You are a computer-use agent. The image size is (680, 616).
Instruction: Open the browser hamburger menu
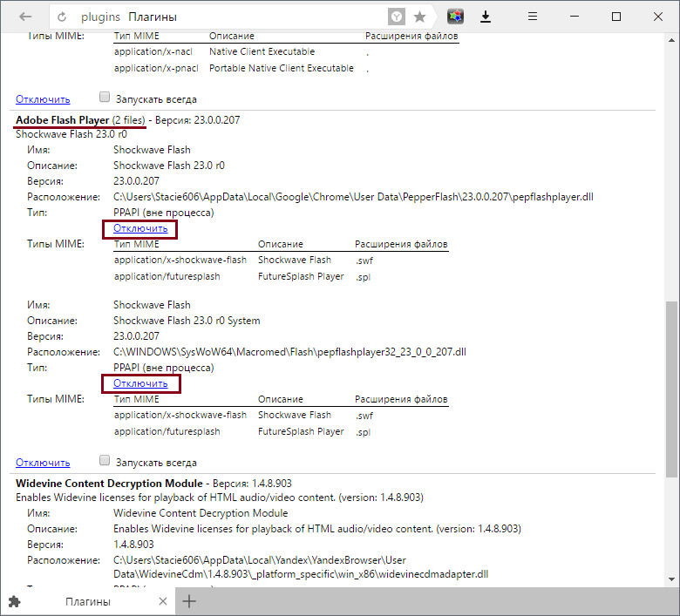(535, 17)
